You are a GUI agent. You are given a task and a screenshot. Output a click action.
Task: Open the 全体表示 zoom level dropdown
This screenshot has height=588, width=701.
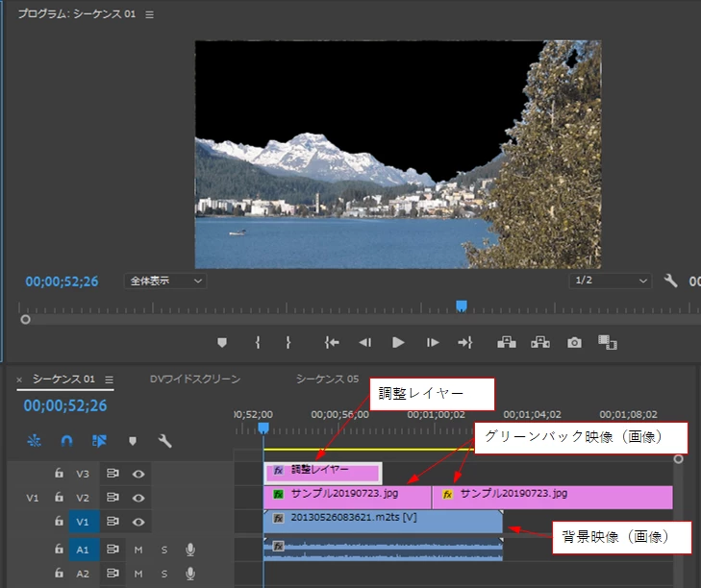(x=165, y=282)
